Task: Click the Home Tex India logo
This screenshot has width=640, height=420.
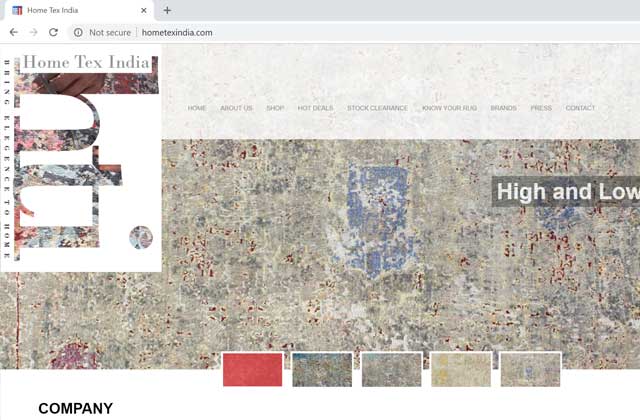Action: (81, 158)
